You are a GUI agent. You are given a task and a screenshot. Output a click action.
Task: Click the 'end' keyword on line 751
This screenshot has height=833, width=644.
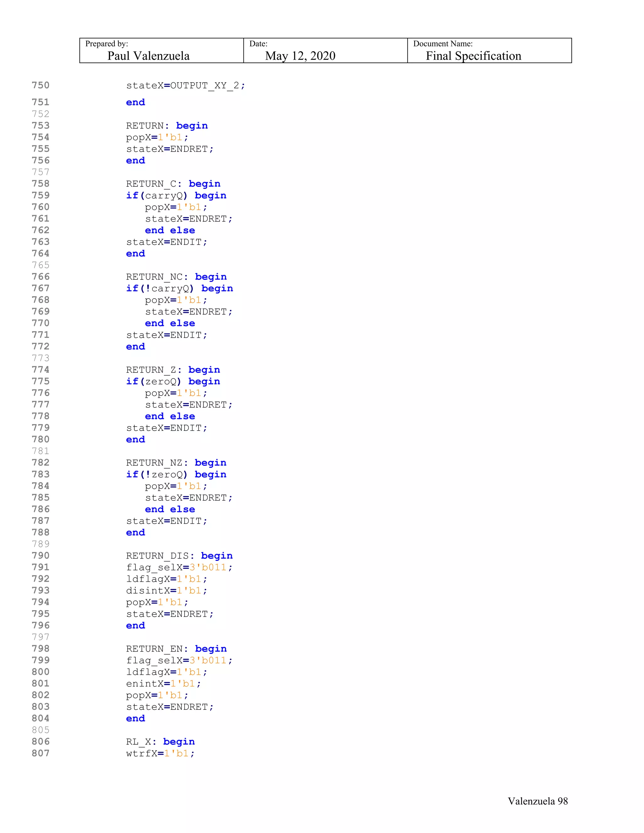click(136, 102)
